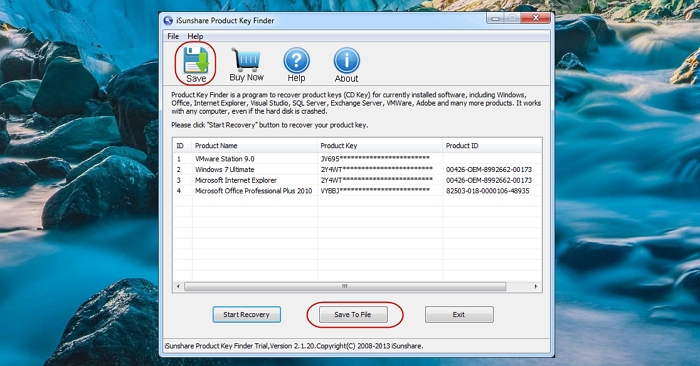Click the Save To File button

[353, 314]
